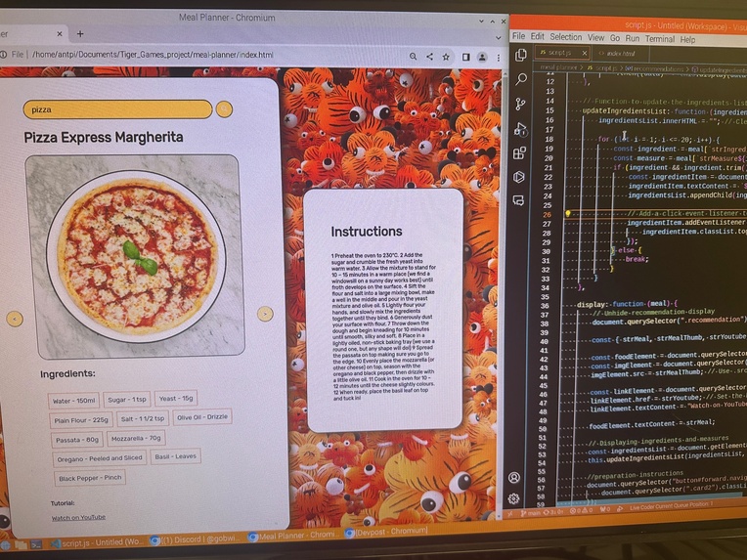This screenshot has height=560, width=747.
Task: Open the Chromium three-dot menu
Action: [x=499, y=58]
